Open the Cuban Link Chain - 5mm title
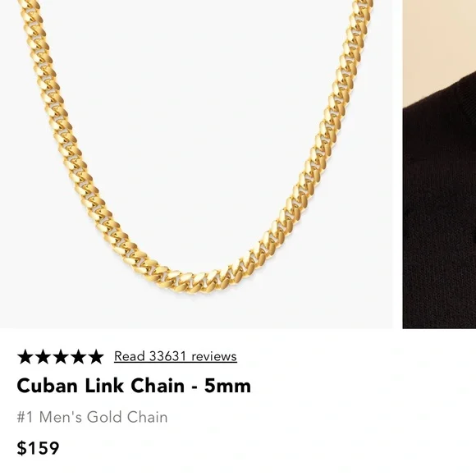Screen dimensions: 476x476 tap(134, 386)
